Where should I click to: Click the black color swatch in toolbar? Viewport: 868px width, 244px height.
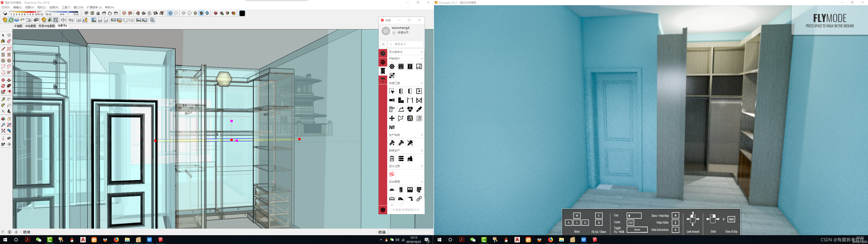click(242, 13)
